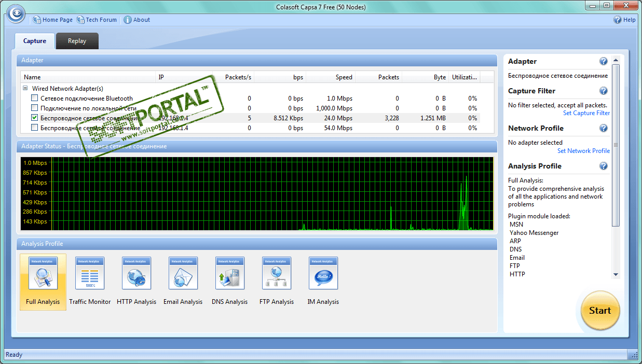
Task: Click the About info icon
Action: point(128,20)
